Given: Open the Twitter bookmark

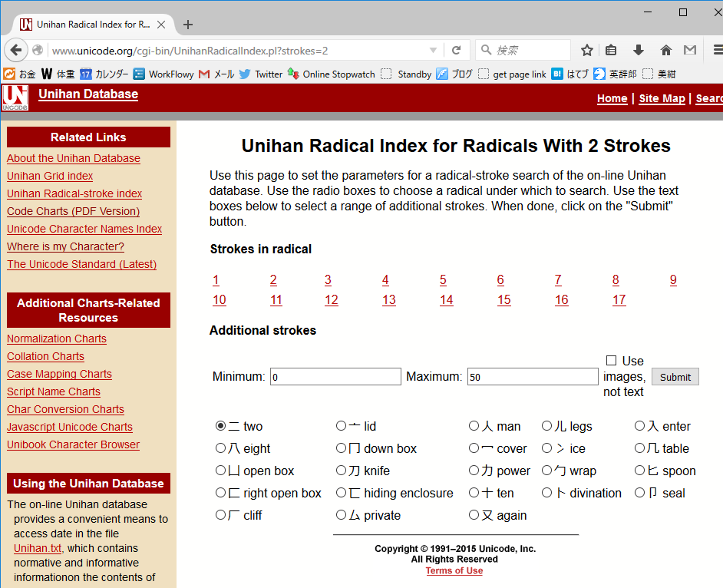Looking at the screenshot, I should coord(260,74).
